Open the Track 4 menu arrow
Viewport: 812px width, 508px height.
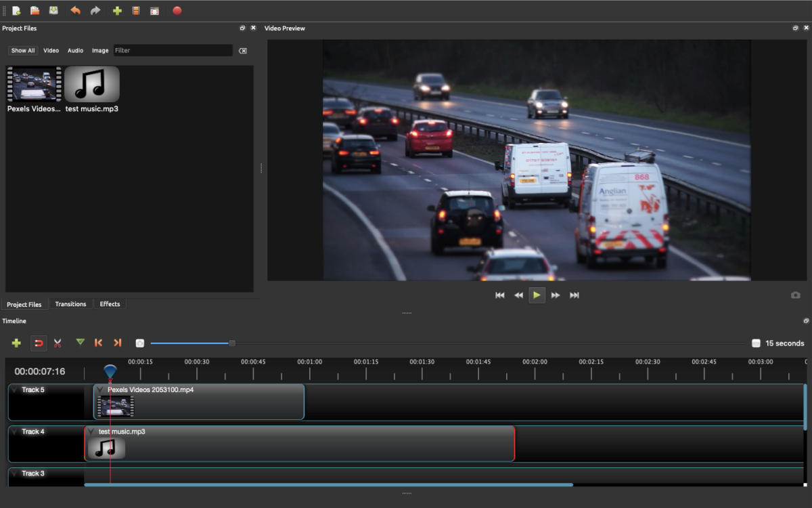click(x=14, y=432)
